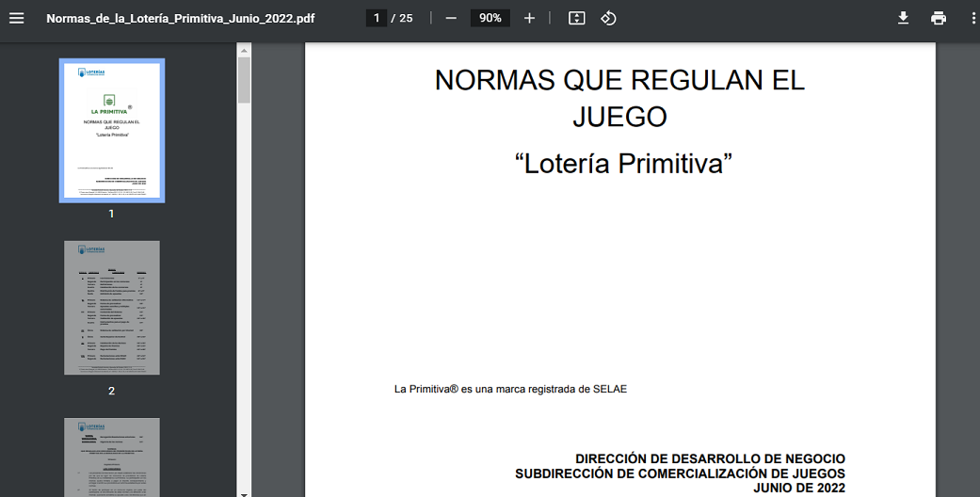Print the PDF document
The width and height of the screenshot is (980, 497).
click(939, 18)
